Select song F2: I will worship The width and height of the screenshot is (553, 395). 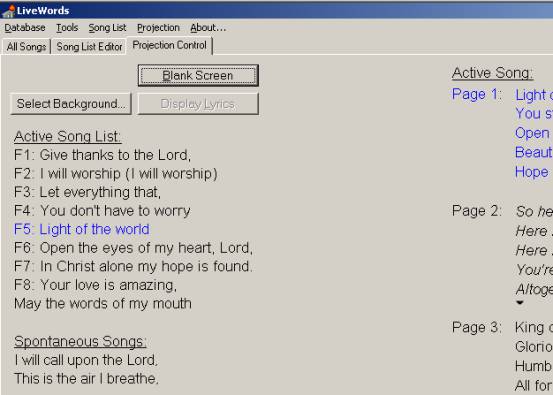(116, 174)
